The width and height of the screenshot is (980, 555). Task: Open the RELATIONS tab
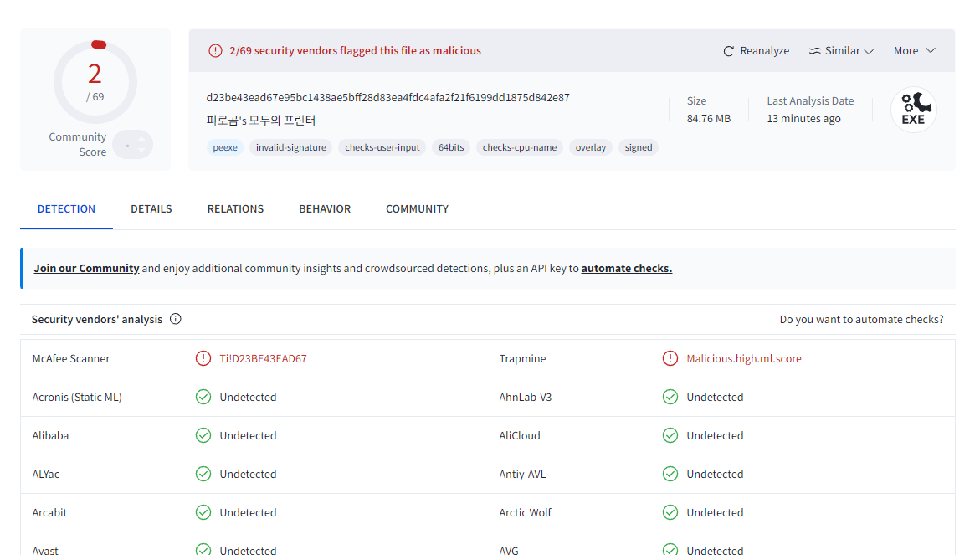236,209
